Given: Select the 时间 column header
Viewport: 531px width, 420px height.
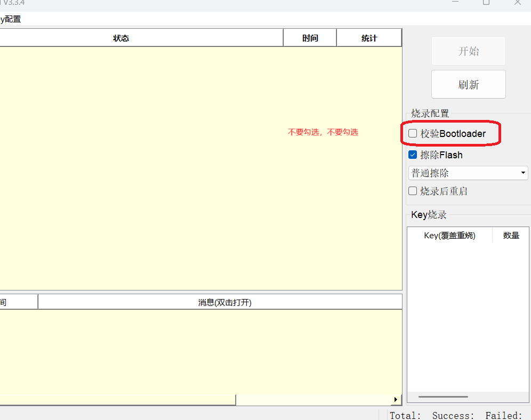Looking at the screenshot, I should [x=310, y=37].
